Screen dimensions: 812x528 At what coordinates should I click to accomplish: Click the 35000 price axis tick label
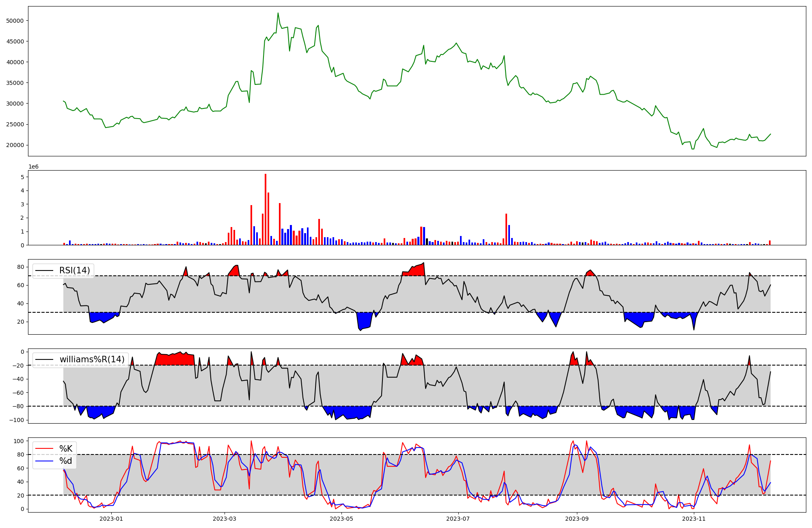point(15,83)
